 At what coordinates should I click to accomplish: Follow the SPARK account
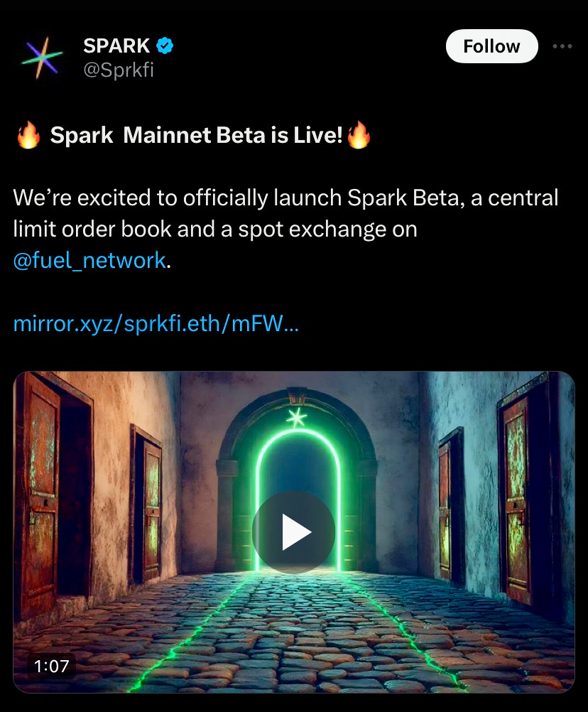coord(492,46)
